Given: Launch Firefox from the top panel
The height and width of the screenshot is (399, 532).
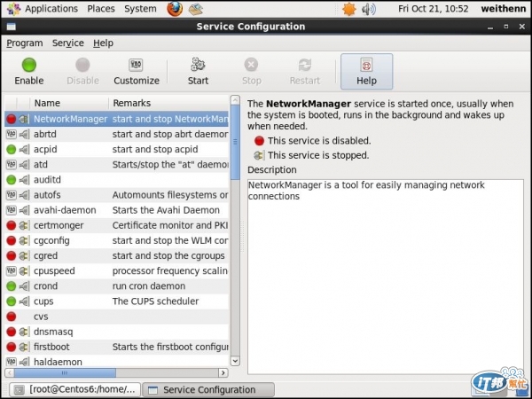Looking at the screenshot, I should click(x=175, y=9).
